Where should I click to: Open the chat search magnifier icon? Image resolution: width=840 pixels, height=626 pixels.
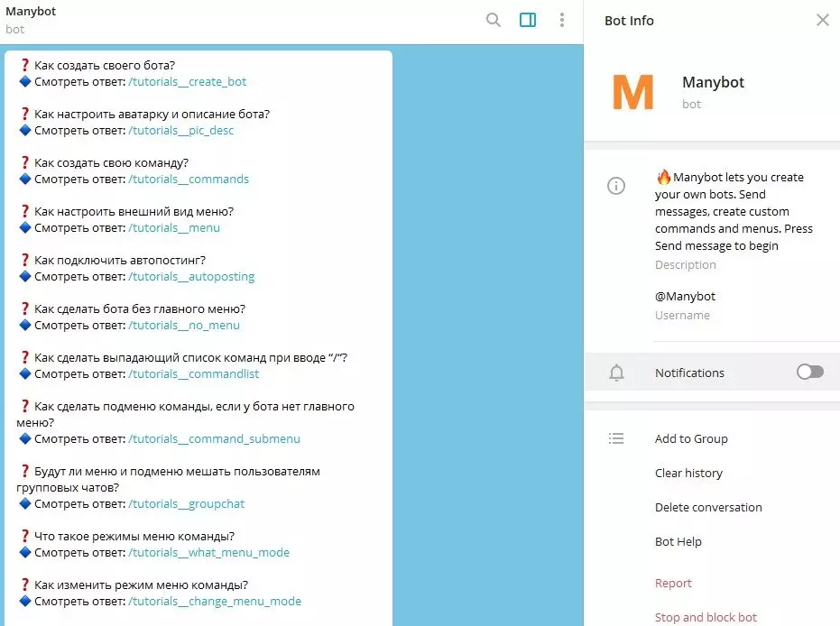[493, 21]
